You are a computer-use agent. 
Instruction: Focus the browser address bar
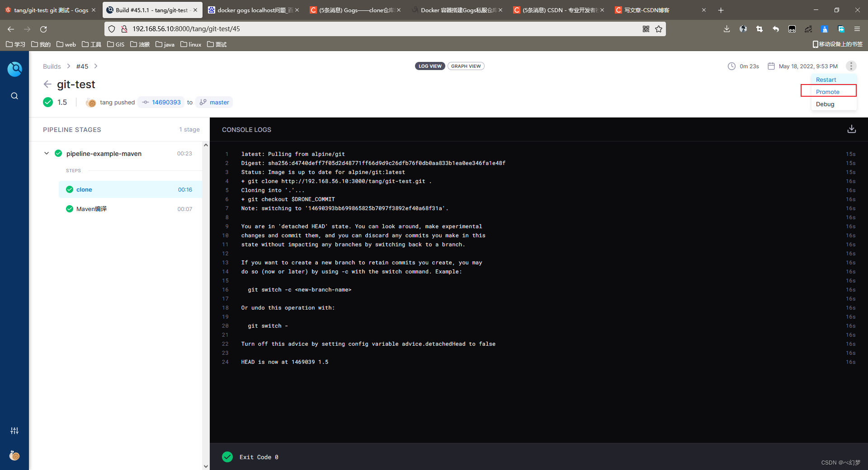(x=384, y=29)
